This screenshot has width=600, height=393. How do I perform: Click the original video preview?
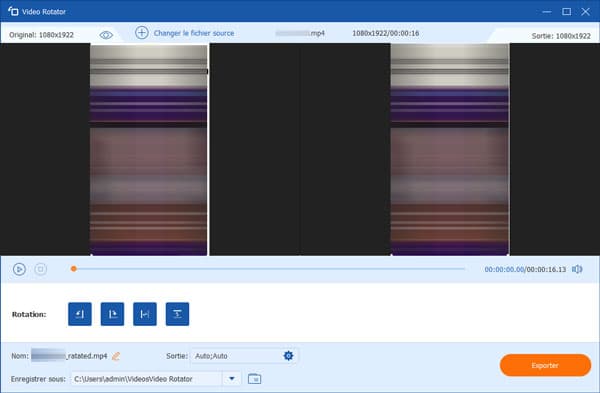pyautogui.click(x=149, y=149)
